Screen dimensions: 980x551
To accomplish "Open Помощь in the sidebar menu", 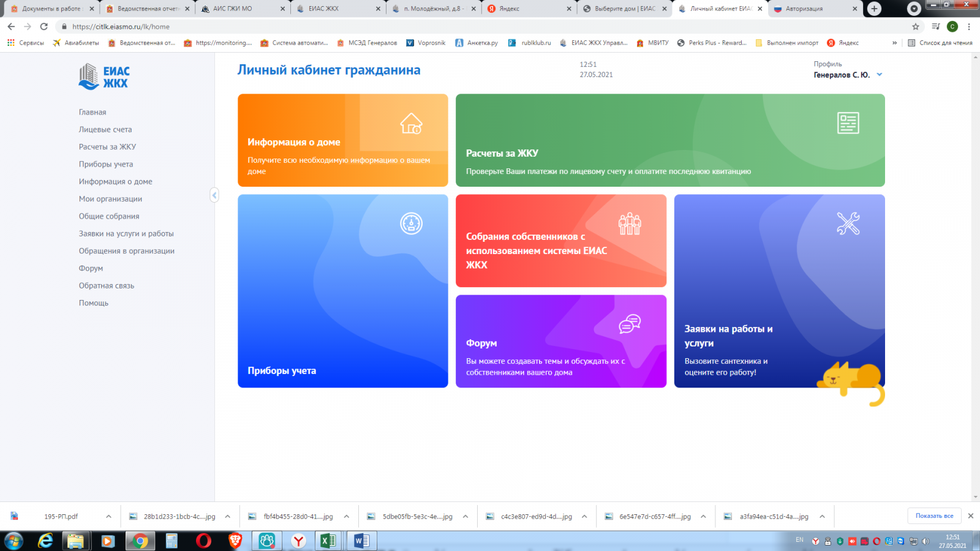I will (94, 303).
